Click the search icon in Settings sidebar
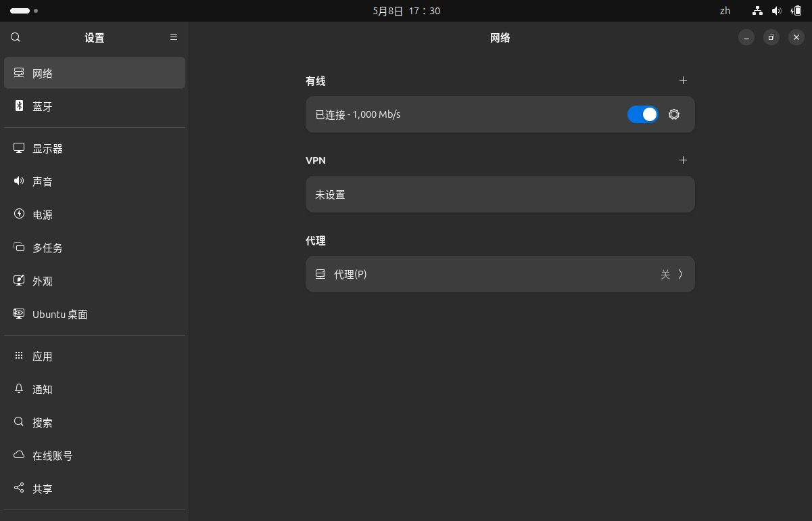812x521 pixels. [15, 38]
